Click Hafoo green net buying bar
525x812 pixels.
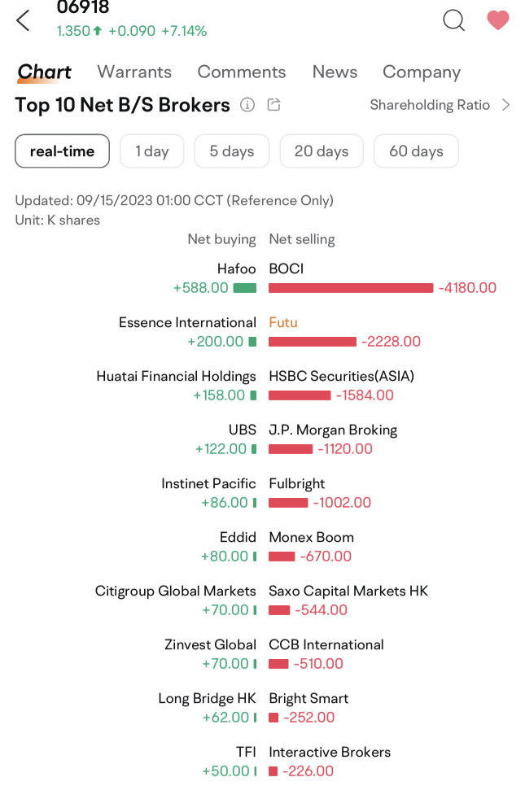tap(245, 288)
